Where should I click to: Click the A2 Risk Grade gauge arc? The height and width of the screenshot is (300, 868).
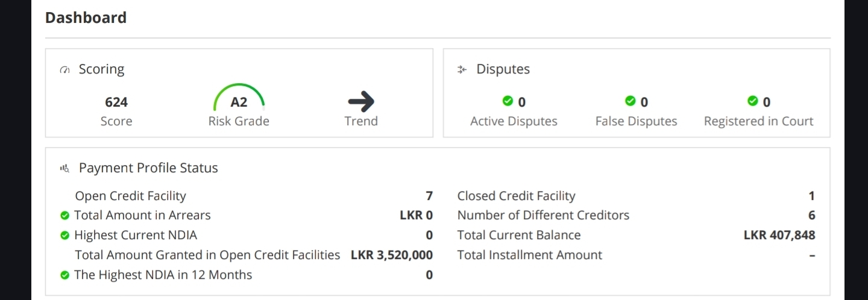point(239,95)
